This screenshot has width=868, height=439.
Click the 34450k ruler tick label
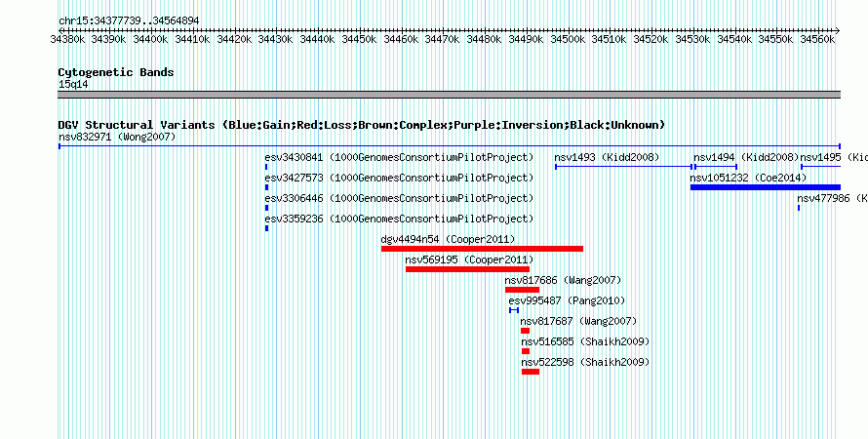tap(359, 40)
